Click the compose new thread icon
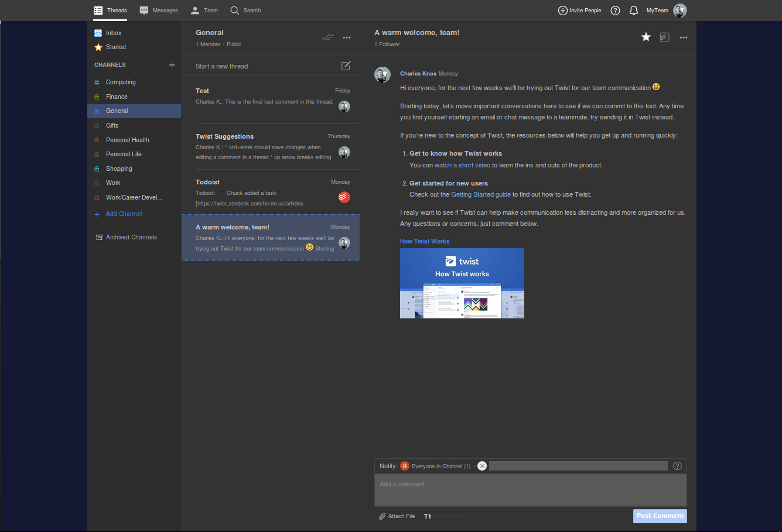The height and width of the screenshot is (532, 782). (x=346, y=66)
